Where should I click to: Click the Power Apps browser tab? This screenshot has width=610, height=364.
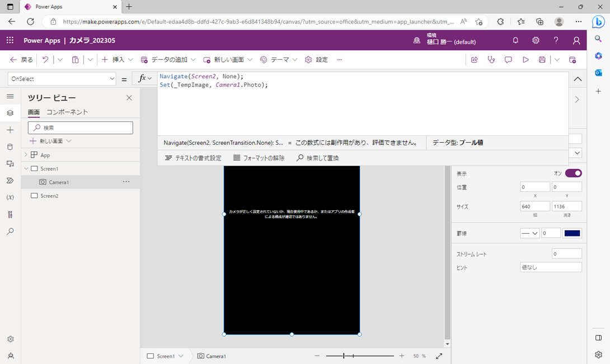[x=70, y=7]
